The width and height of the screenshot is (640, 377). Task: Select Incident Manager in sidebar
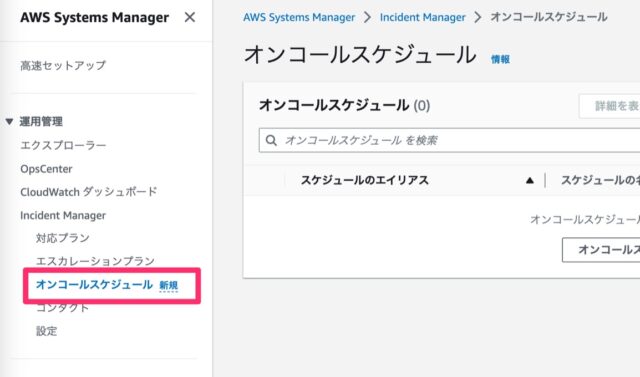click(63, 215)
